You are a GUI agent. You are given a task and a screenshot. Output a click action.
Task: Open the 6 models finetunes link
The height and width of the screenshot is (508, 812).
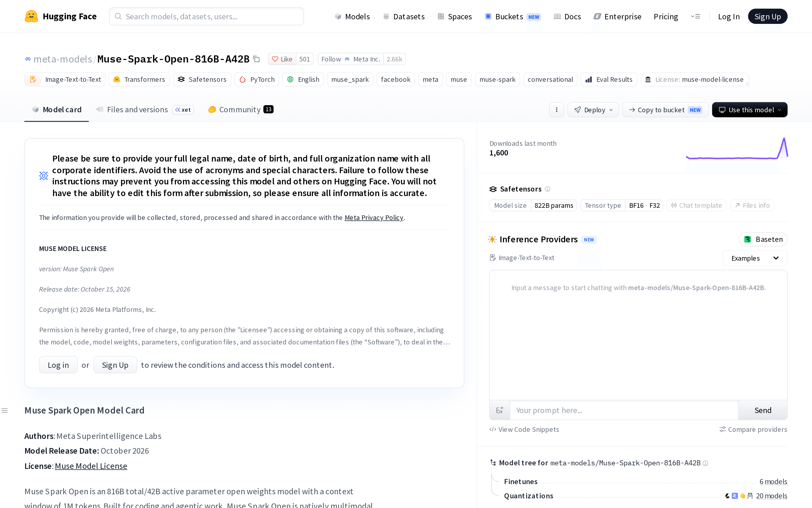tap(773, 482)
